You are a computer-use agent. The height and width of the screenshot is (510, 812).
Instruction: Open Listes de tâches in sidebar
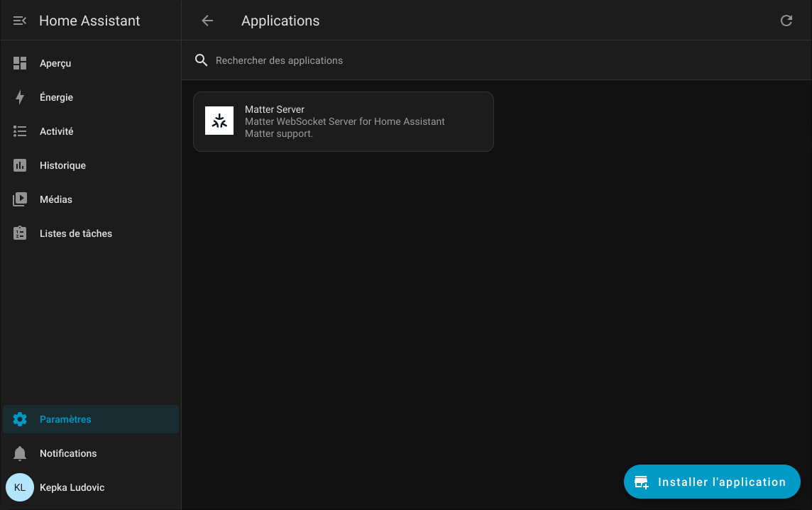[76, 234]
